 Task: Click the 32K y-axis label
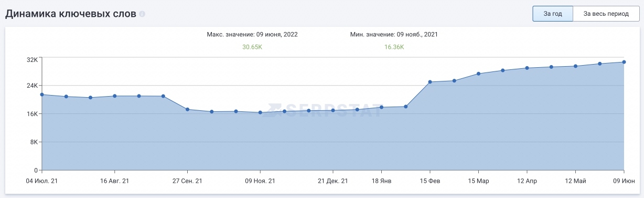click(32, 60)
